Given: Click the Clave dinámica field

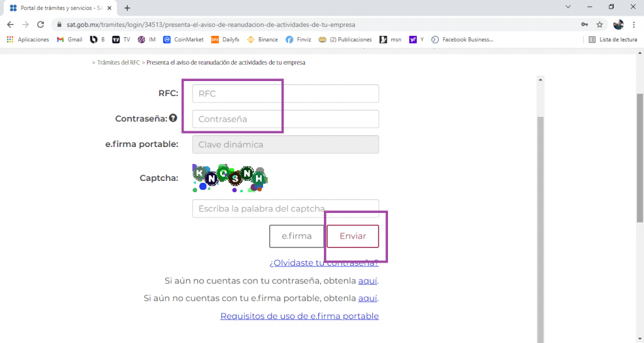Looking at the screenshot, I should click(x=286, y=144).
